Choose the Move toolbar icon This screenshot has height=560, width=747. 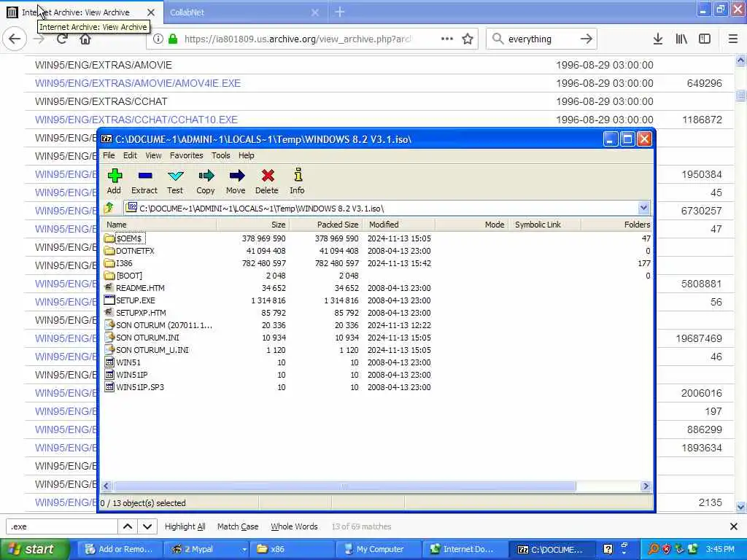click(x=236, y=182)
